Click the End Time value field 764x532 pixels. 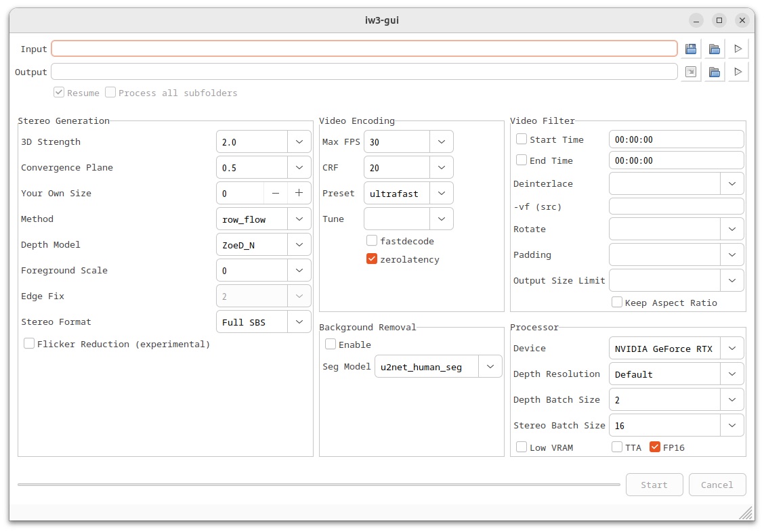(x=677, y=160)
